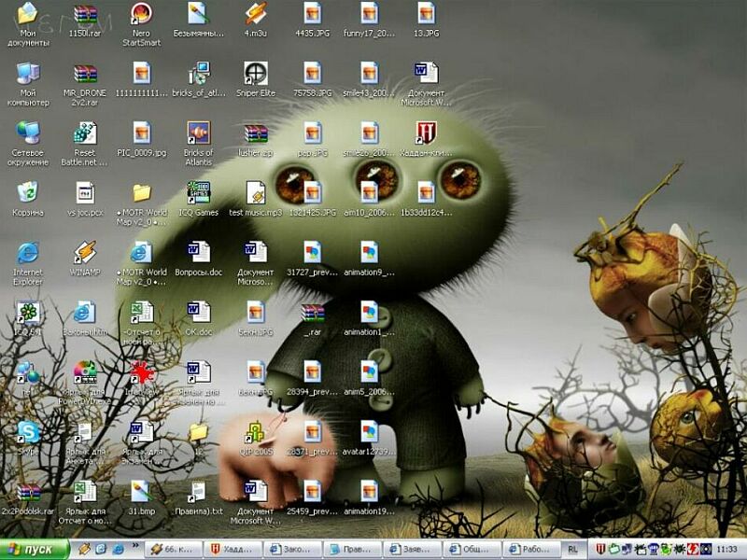The image size is (747, 560).
Task: Select the psp.JPG image file
Action: point(312,133)
